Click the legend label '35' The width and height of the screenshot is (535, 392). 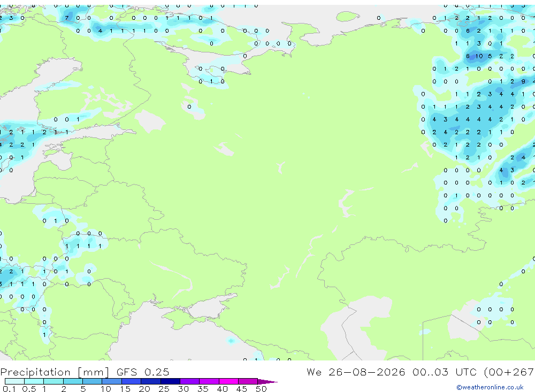pos(203,389)
